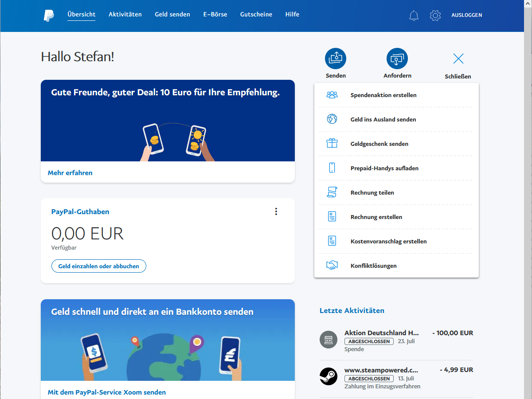Follow the Mehr erfahren link
This screenshot has width=532, height=399.
click(x=70, y=173)
